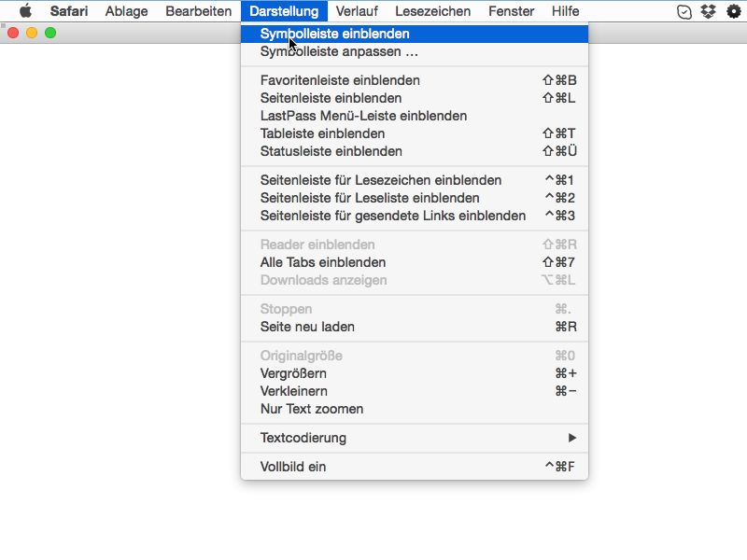Click the Dropbox menu bar icon
Viewport: 747px width, 560px height.
(709, 11)
